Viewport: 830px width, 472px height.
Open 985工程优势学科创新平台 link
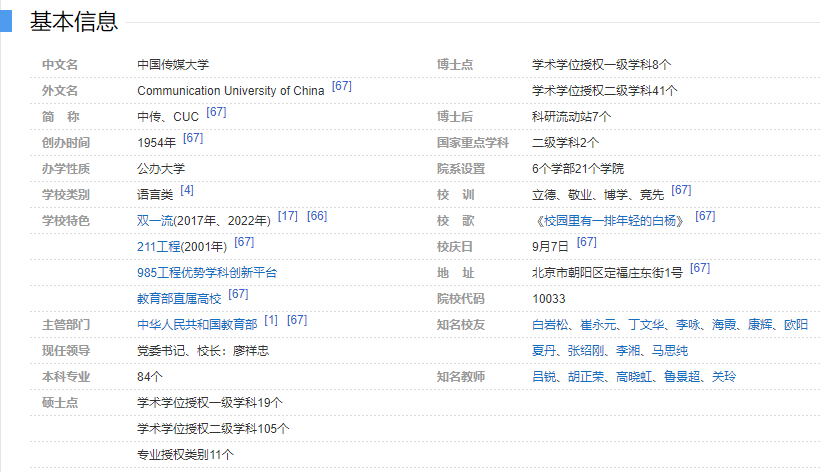click(207, 272)
